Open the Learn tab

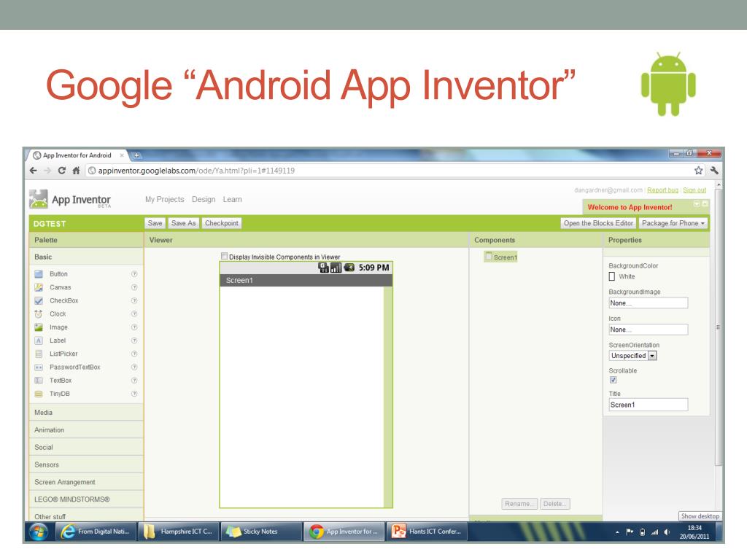[x=233, y=200]
